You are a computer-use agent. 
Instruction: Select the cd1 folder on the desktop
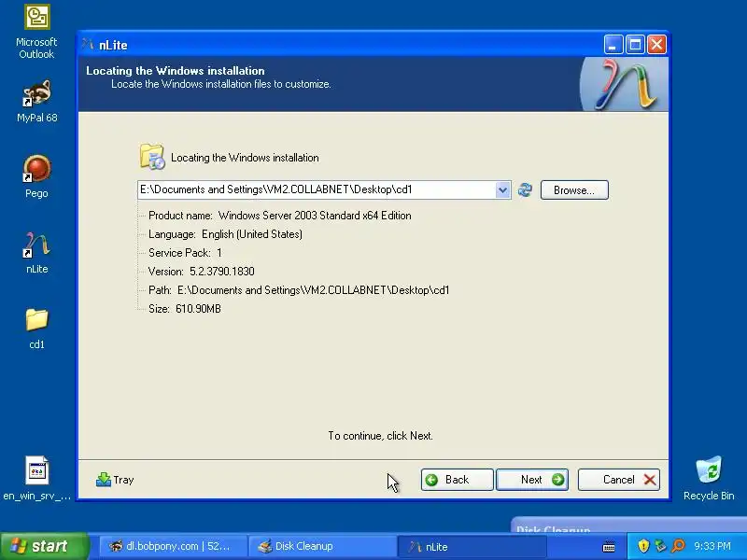36,329
